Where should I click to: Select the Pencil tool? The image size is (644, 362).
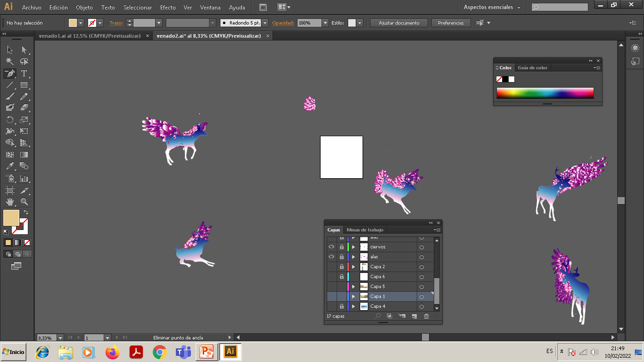pos(24,97)
